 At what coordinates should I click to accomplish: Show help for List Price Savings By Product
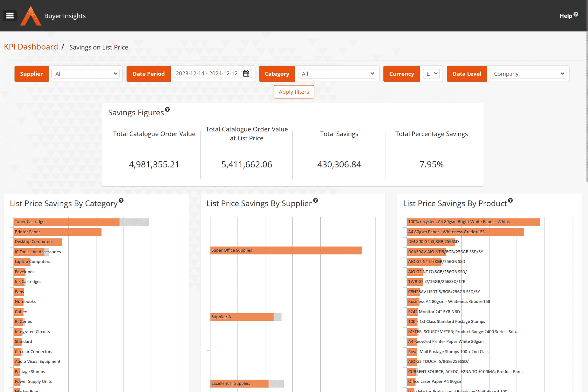[x=510, y=200]
